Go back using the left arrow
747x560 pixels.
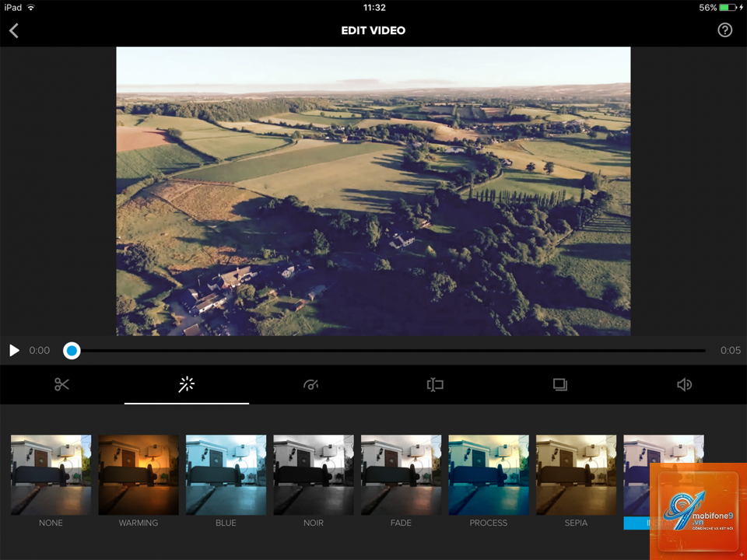14,31
